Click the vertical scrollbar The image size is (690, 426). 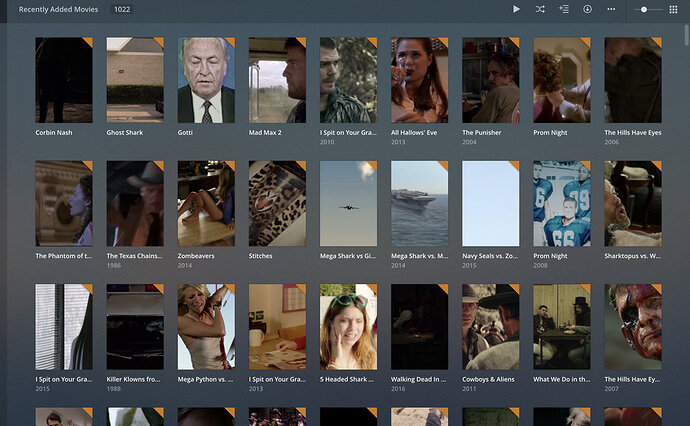686,35
